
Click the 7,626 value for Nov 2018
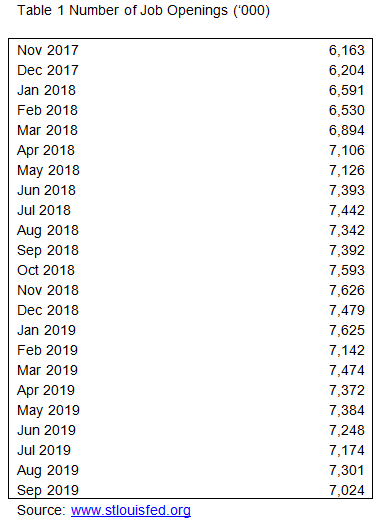pos(346,291)
